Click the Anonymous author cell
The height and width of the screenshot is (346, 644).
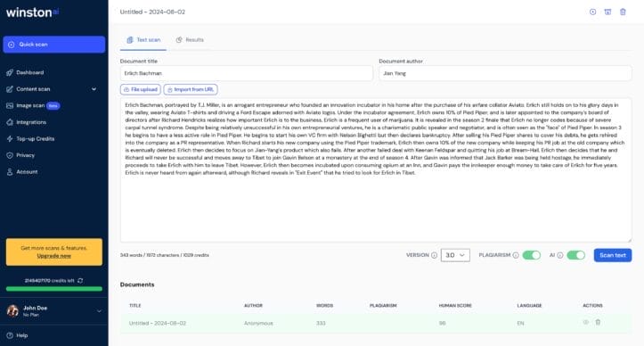coord(258,324)
